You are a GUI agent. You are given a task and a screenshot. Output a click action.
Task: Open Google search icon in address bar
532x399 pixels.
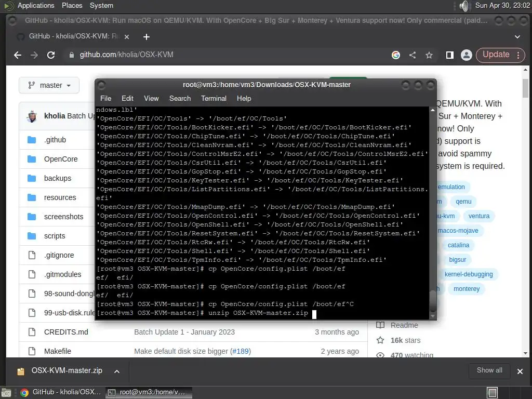[x=395, y=55]
